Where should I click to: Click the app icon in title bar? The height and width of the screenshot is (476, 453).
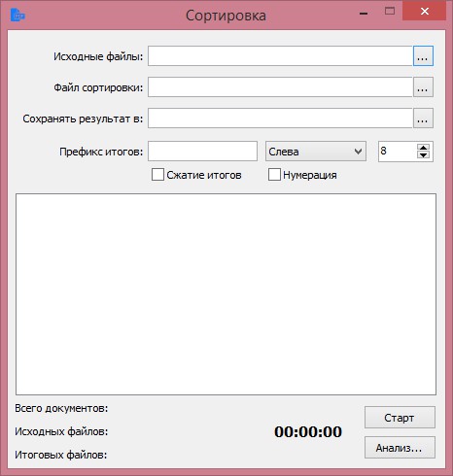click(17, 15)
